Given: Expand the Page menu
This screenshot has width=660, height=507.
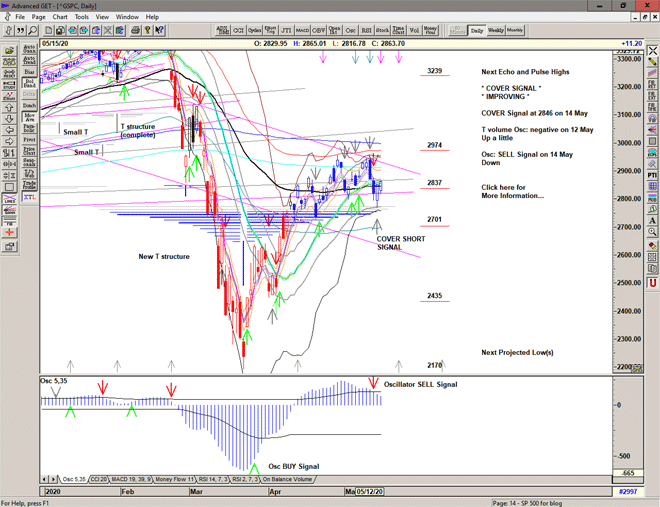Looking at the screenshot, I should (x=39, y=17).
